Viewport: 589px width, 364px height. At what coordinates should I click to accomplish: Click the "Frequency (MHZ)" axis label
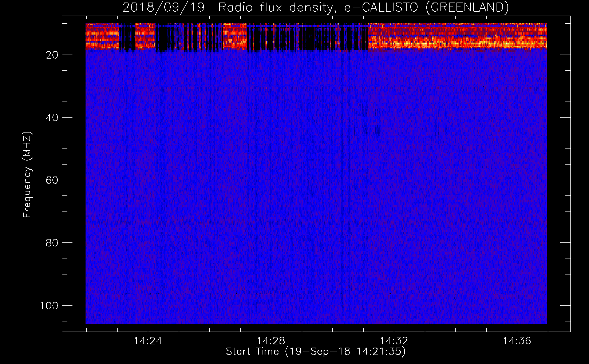pyautogui.click(x=27, y=175)
